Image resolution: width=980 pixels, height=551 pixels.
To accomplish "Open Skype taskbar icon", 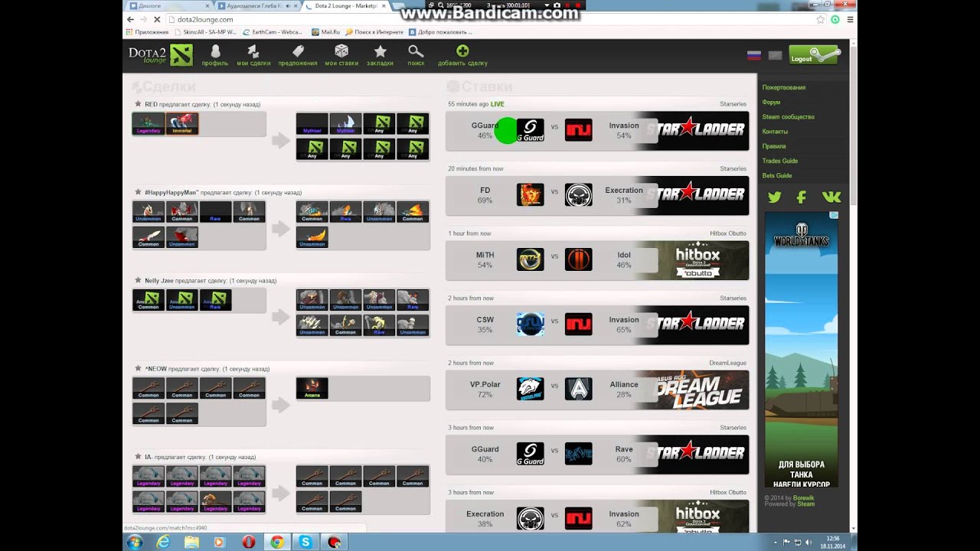I will pos(305,542).
